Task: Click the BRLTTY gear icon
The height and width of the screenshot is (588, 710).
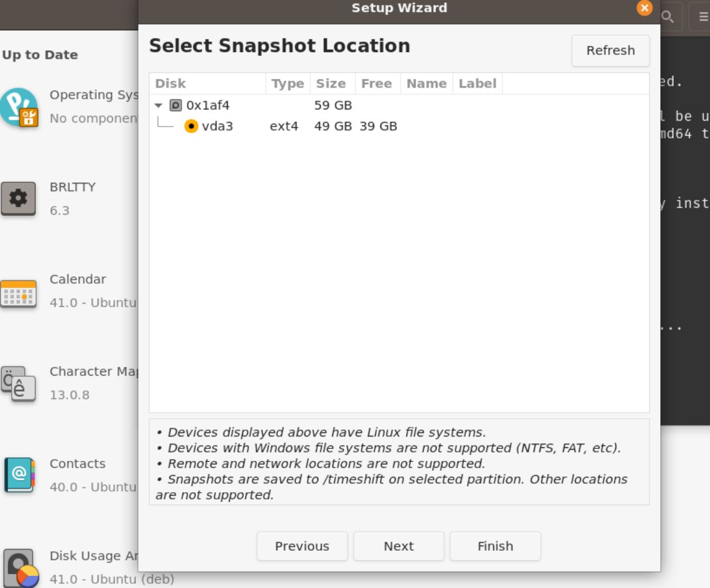Action: (18, 198)
